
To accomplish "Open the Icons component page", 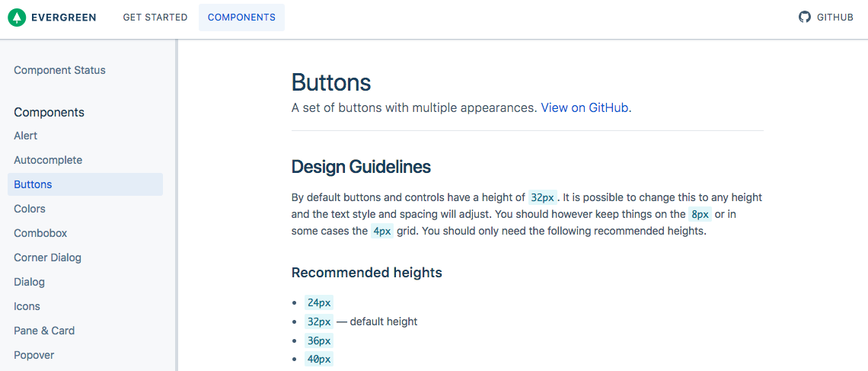I will (x=27, y=306).
